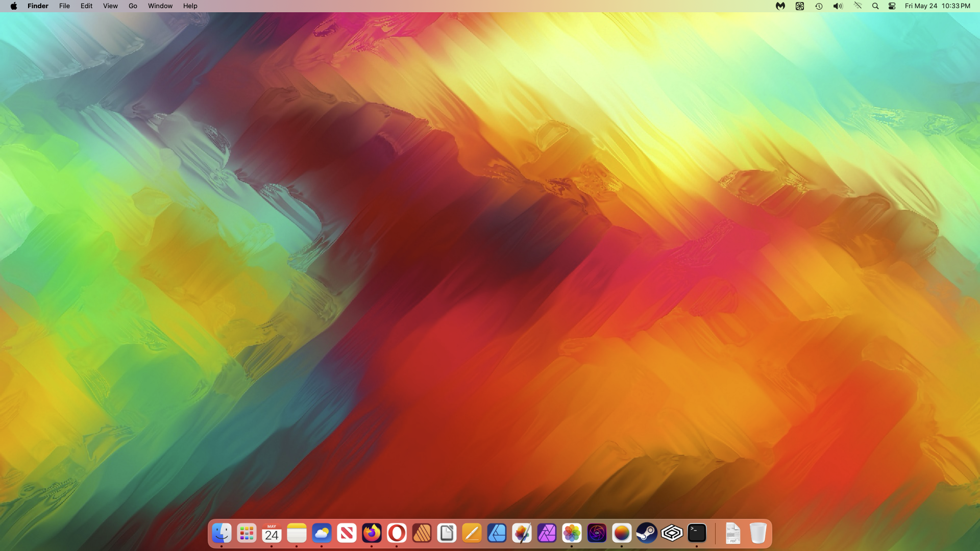Open the Time Machine menu bar dropdown
Screen dimensions: 980x551
click(819, 6)
